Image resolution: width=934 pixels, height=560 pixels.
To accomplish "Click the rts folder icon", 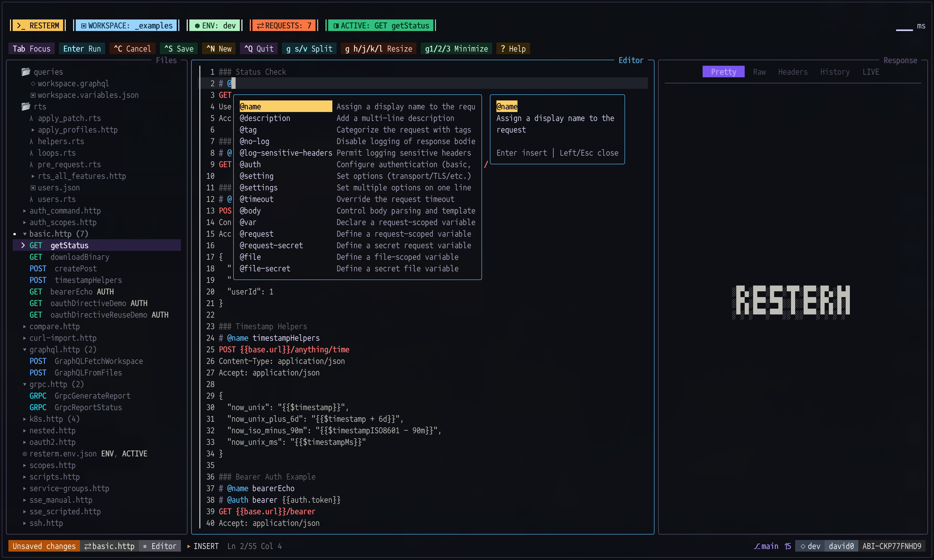I will pyautogui.click(x=26, y=106).
